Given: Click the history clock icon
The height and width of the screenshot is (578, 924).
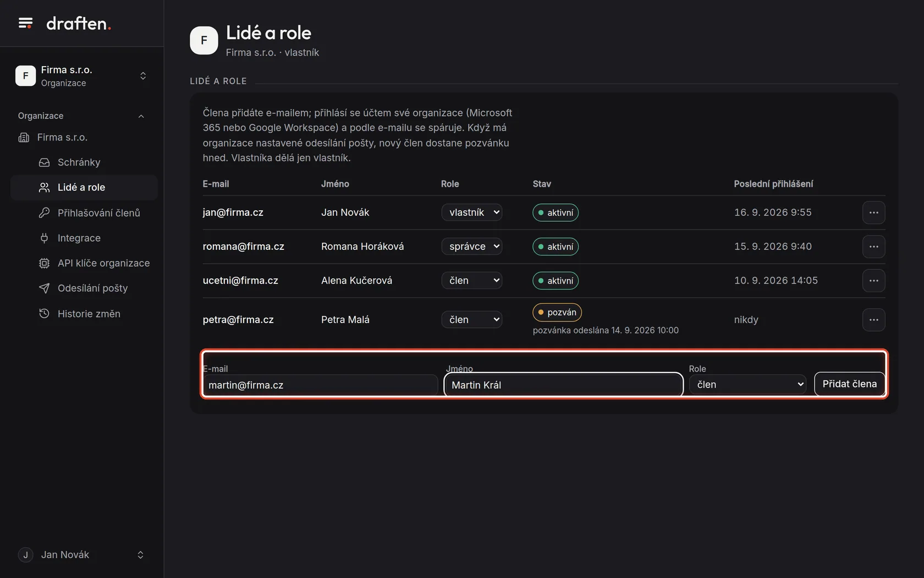Looking at the screenshot, I should click(x=45, y=314).
